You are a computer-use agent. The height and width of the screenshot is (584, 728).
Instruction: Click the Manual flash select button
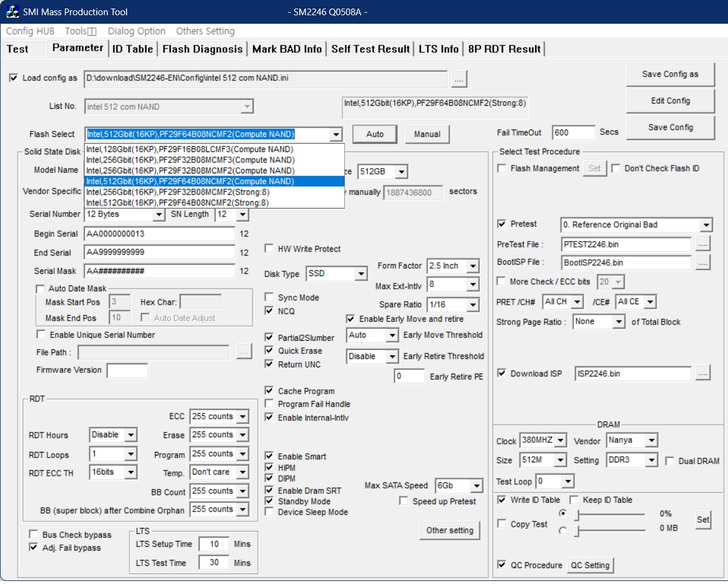click(427, 134)
